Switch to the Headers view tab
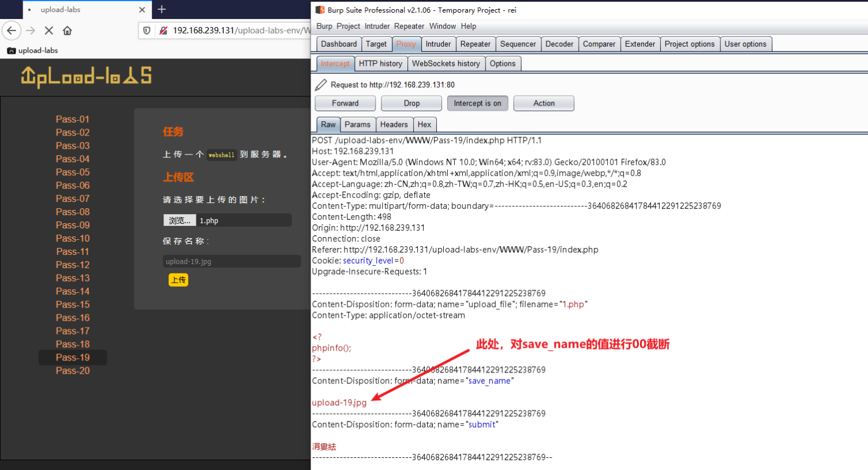 coord(394,125)
